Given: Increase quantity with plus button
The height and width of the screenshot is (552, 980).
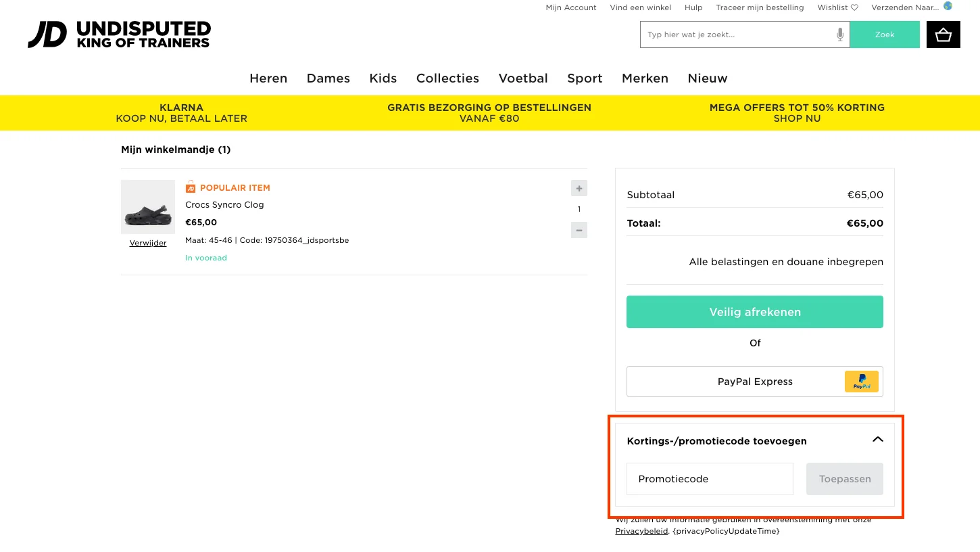Looking at the screenshot, I should [579, 188].
